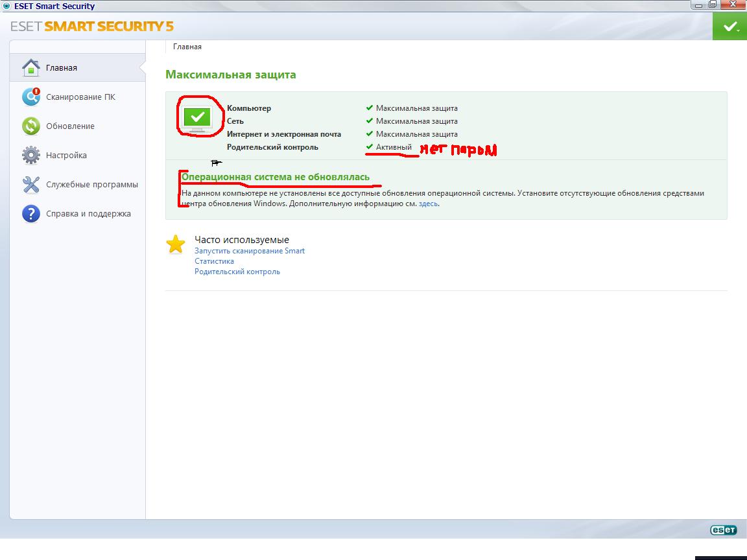Click the blue Справка question mark icon
This screenshot has width=747, height=560.
tap(31, 214)
